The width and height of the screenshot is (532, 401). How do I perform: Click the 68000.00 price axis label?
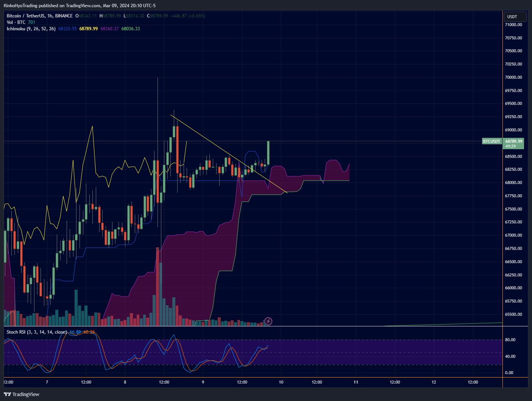click(x=513, y=183)
